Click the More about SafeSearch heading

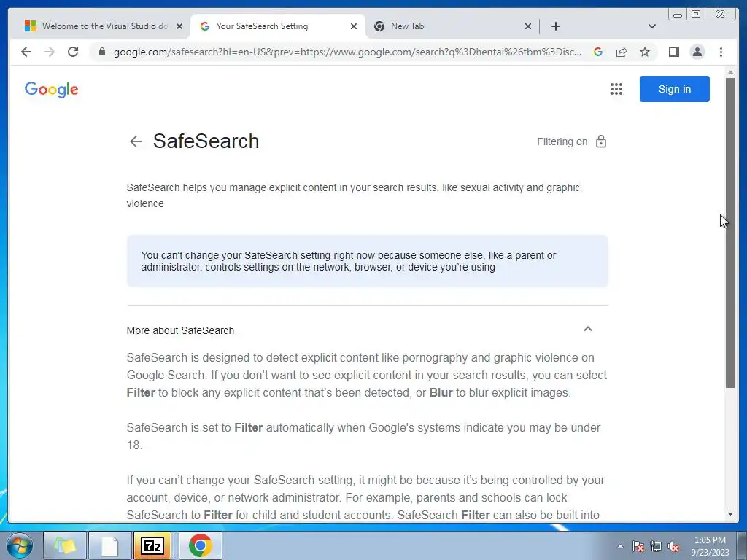click(180, 330)
